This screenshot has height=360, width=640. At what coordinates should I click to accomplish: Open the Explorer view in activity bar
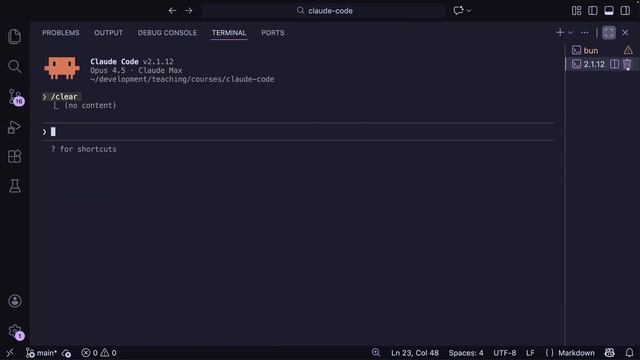(x=15, y=37)
